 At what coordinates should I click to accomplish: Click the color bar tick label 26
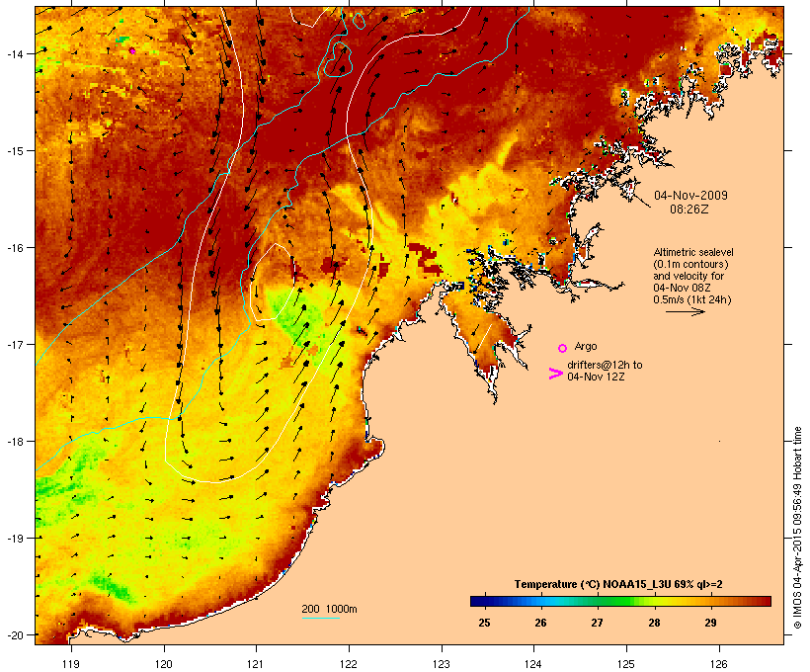click(541, 623)
